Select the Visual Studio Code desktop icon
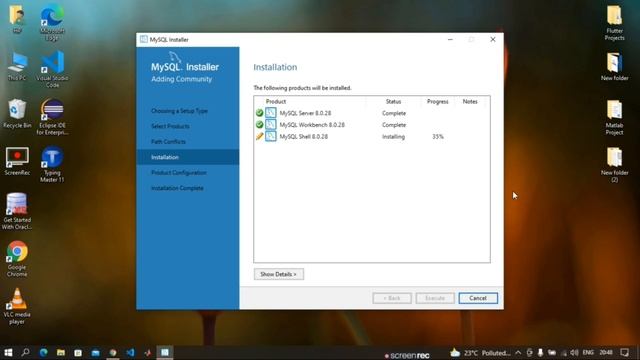 pos(52,69)
